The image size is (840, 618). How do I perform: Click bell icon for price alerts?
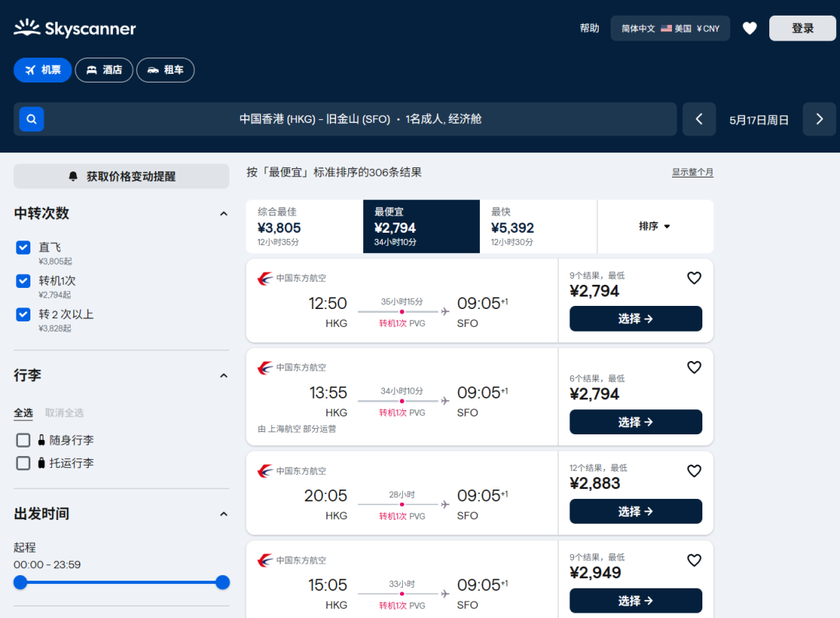tap(73, 177)
